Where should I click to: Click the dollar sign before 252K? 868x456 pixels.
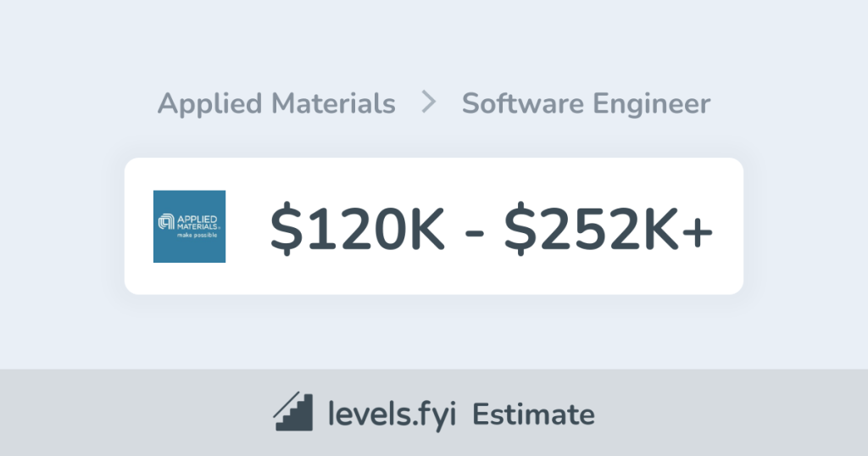pos(517,229)
